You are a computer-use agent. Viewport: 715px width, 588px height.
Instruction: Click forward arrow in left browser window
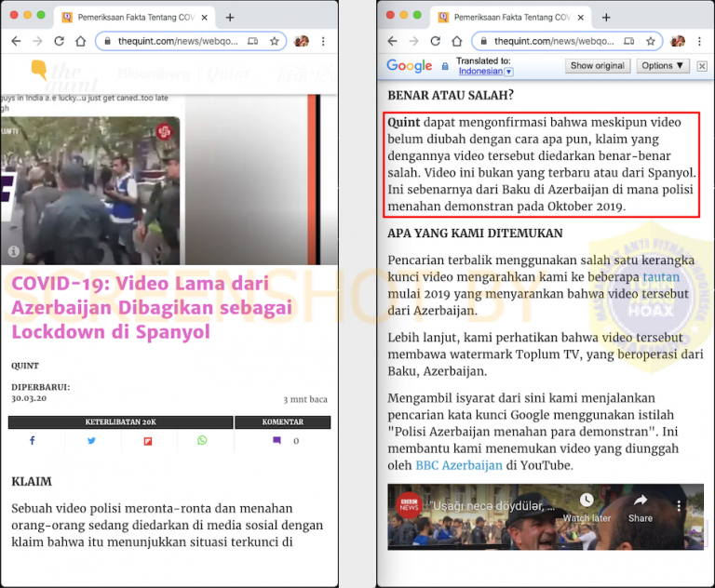point(37,42)
